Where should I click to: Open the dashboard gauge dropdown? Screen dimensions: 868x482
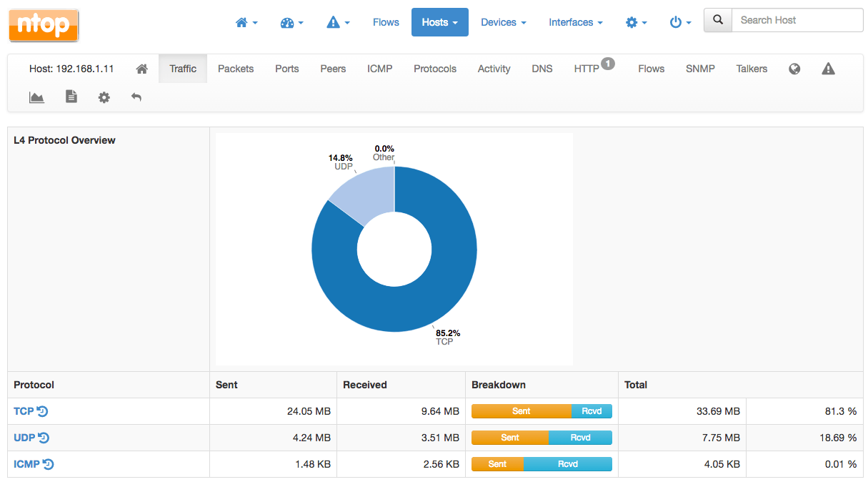(291, 23)
